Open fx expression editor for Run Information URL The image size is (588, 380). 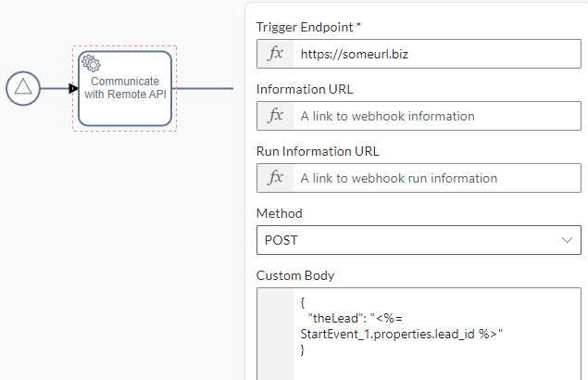pyautogui.click(x=275, y=178)
